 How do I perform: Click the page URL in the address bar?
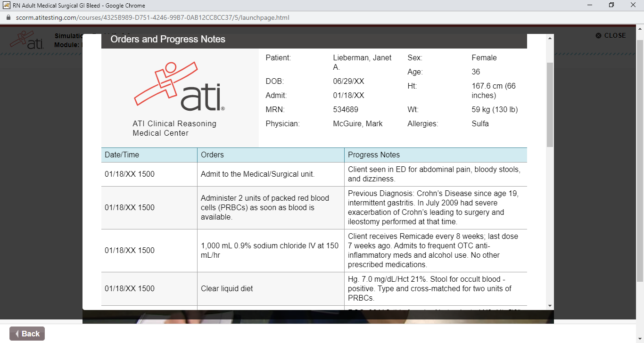[154, 17]
